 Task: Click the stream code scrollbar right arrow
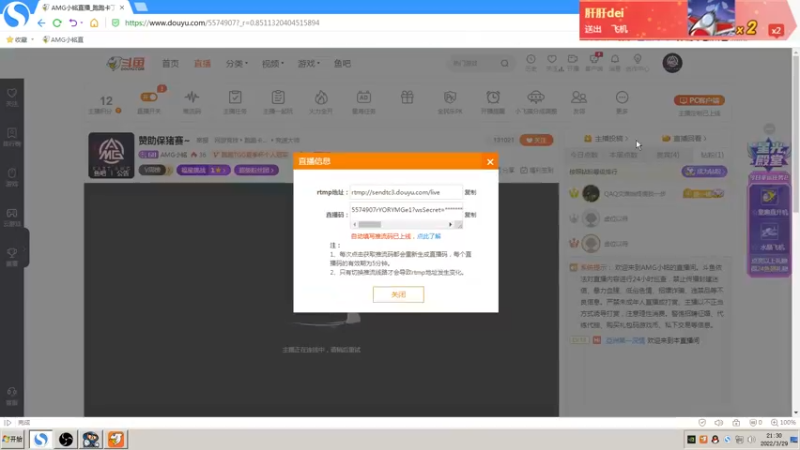coord(450,224)
